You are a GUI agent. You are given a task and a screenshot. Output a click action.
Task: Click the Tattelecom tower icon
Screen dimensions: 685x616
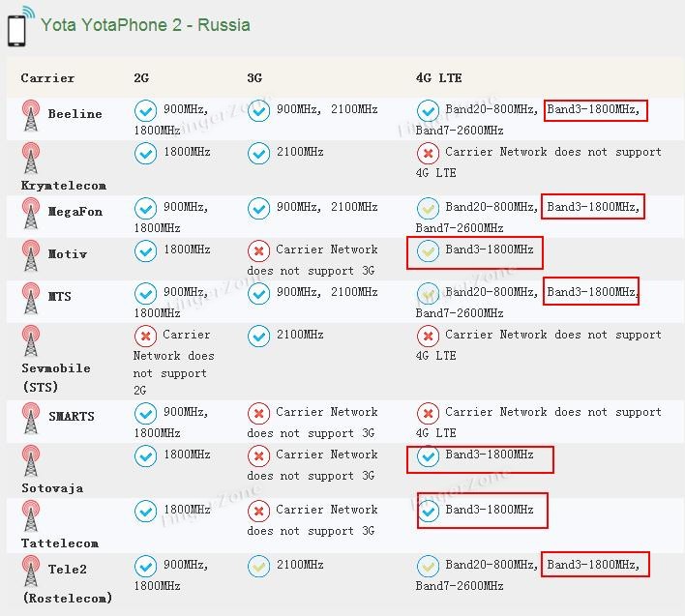point(31,516)
